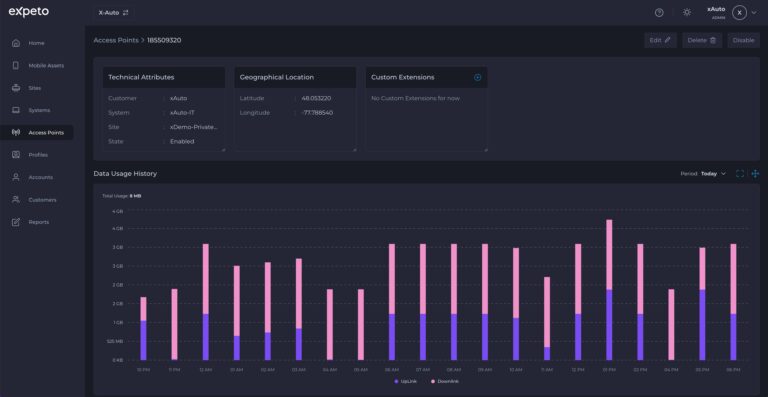Image resolution: width=768 pixels, height=397 pixels.
Task: Open the Period Today dropdown
Action: 714,174
